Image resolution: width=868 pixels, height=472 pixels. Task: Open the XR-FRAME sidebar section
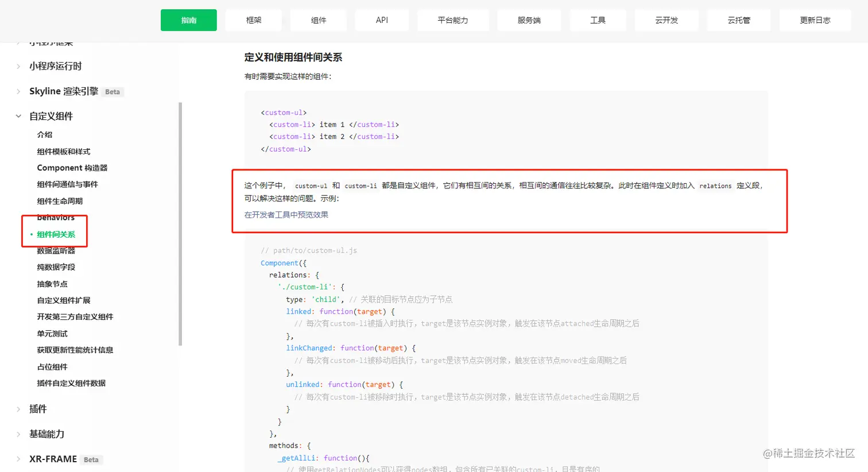53,459
